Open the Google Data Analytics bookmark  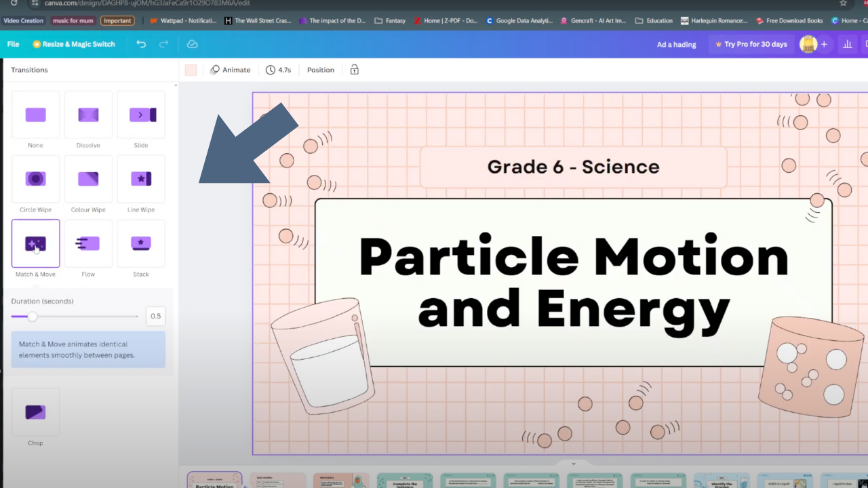(519, 21)
